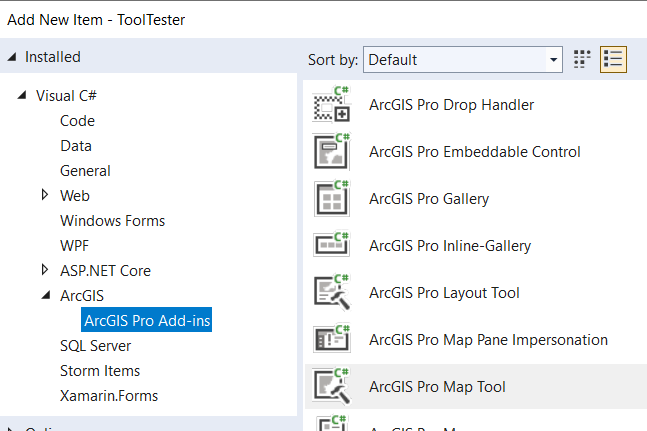
Task: Click the ArcGIS Pro Drop Handler icon
Action: tap(332, 106)
